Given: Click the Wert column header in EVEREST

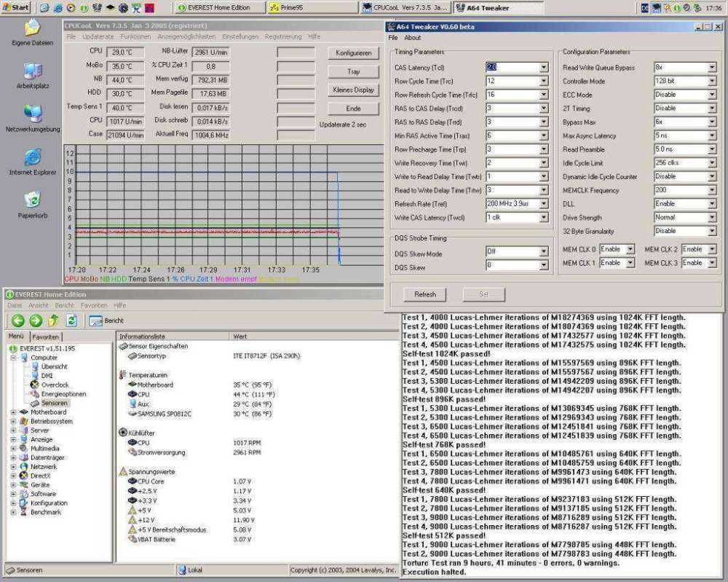Looking at the screenshot, I should [314, 337].
